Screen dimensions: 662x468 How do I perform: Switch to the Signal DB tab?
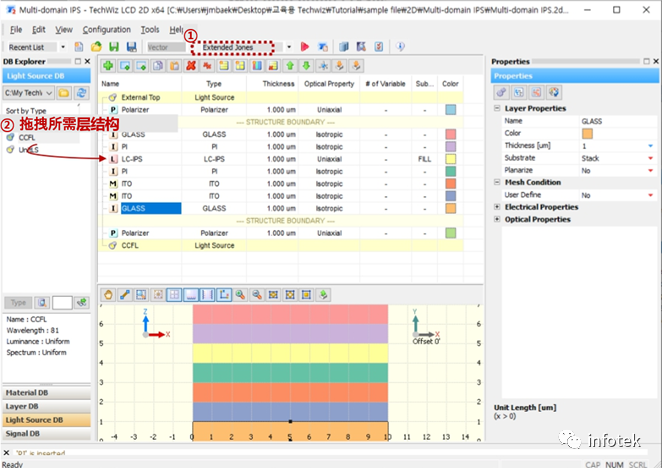46,434
